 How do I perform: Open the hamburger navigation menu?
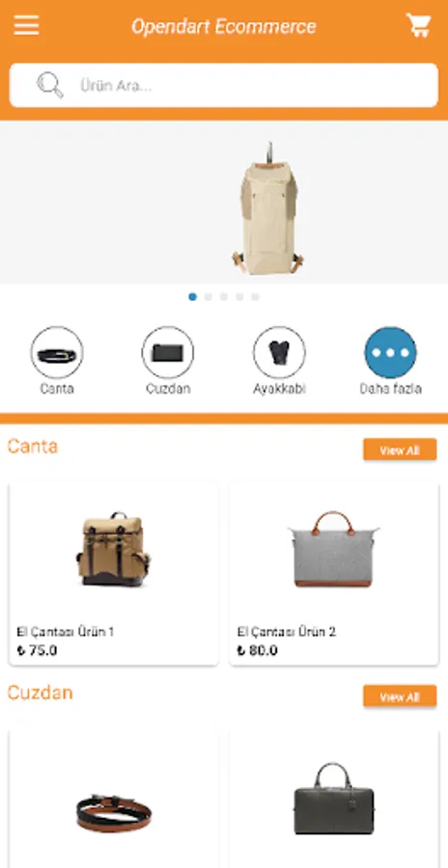click(26, 25)
